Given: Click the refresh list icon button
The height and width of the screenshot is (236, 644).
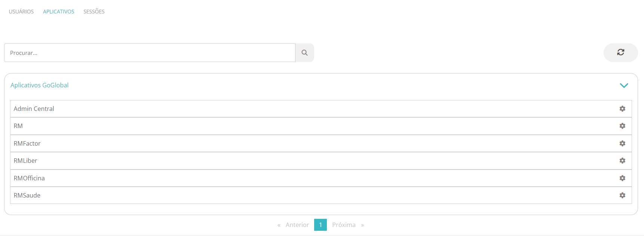Looking at the screenshot, I should click(620, 52).
